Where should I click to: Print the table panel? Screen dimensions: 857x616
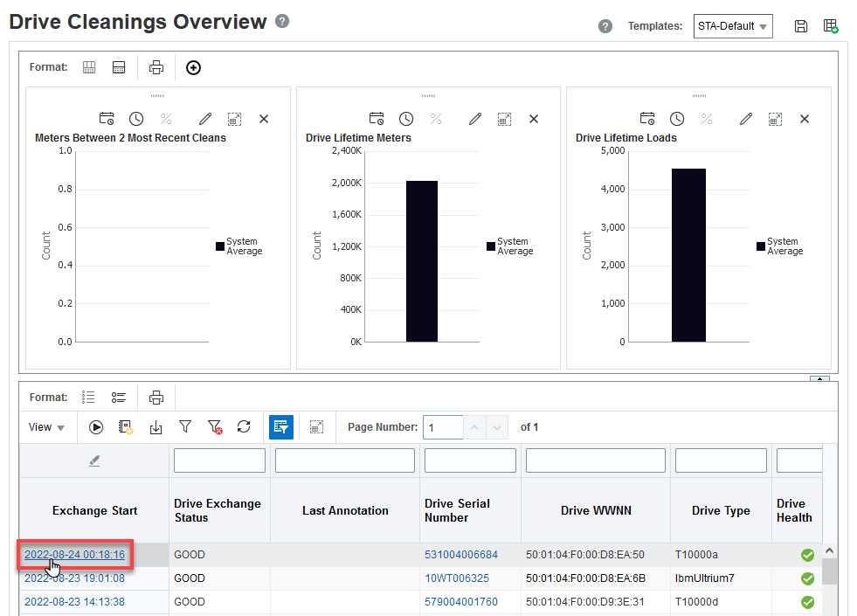click(x=156, y=398)
